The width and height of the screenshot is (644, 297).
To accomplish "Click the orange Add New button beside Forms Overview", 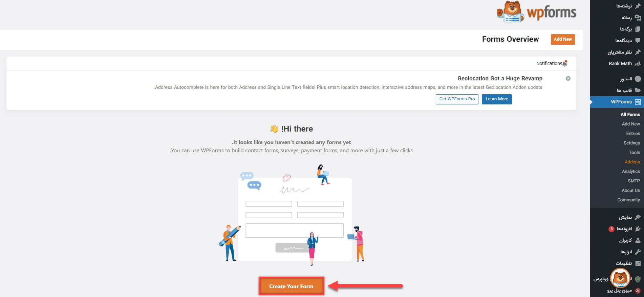I will 563,39.
